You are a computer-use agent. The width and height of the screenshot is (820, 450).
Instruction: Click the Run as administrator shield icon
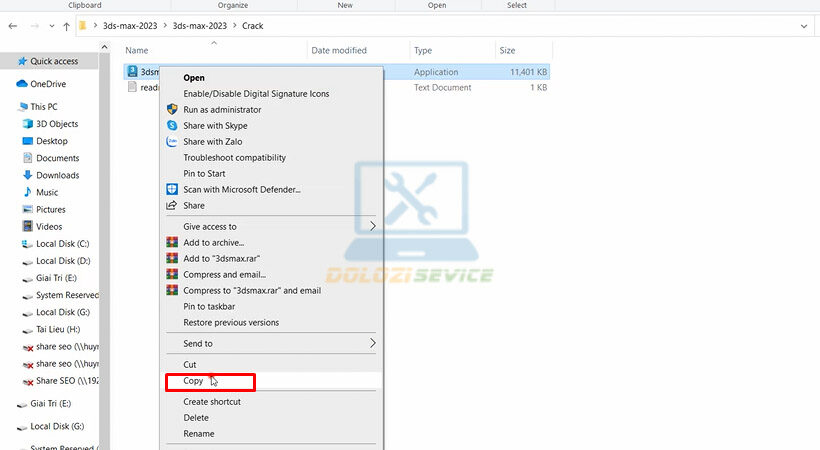click(x=172, y=109)
